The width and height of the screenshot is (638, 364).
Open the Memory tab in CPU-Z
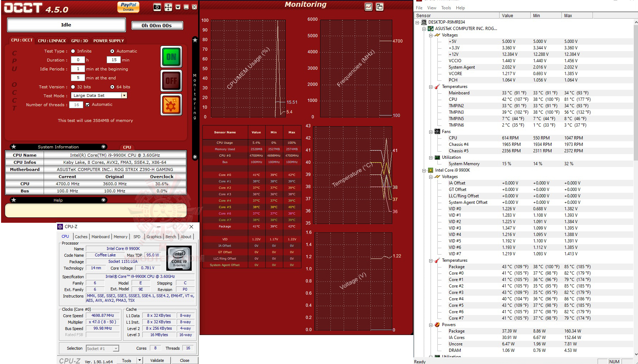pyautogui.click(x=121, y=237)
